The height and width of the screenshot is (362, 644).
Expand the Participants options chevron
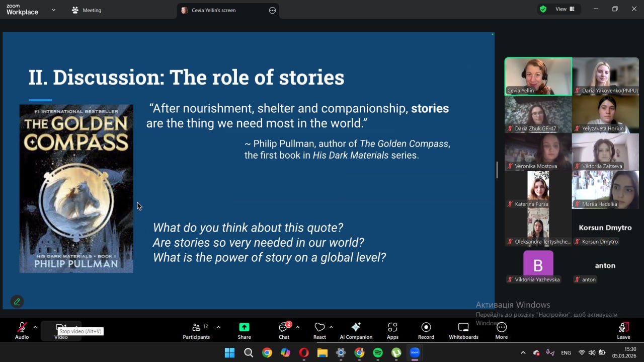(x=218, y=327)
